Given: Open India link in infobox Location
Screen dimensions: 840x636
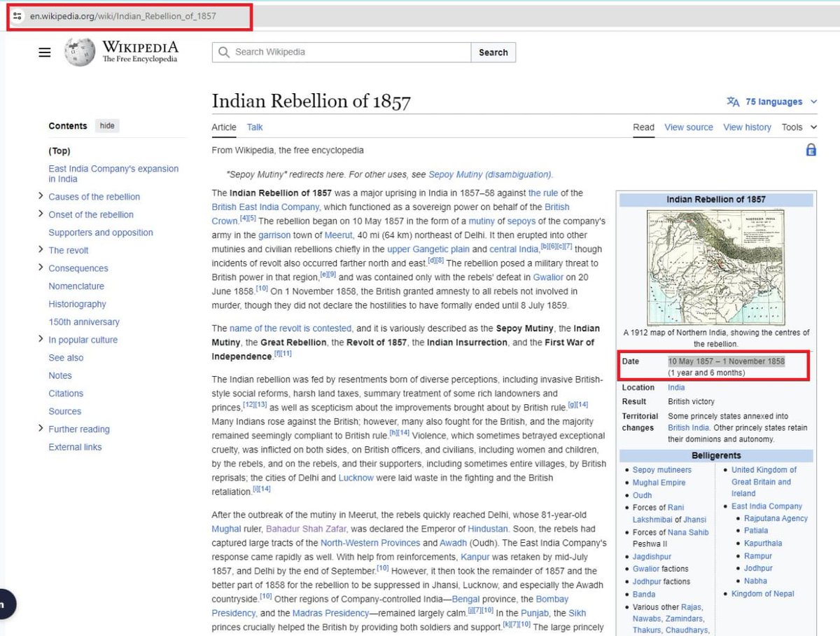Looking at the screenshot, I should tap(676, 387).
